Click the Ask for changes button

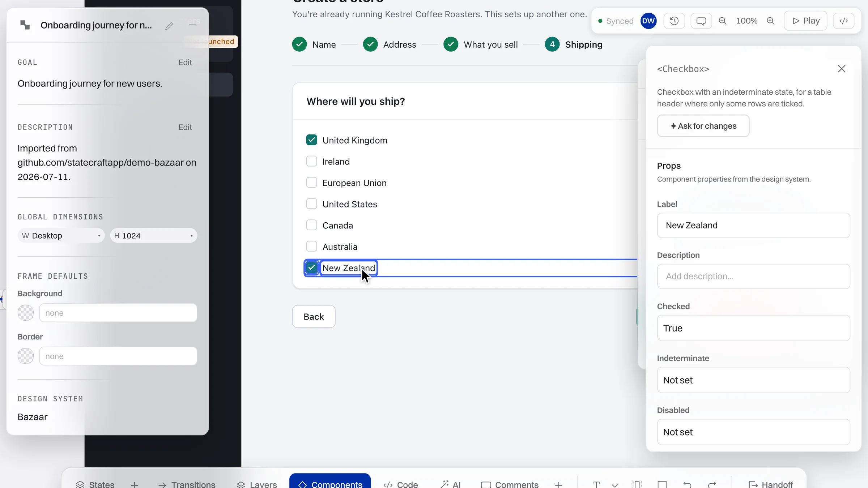pos(703,126)
